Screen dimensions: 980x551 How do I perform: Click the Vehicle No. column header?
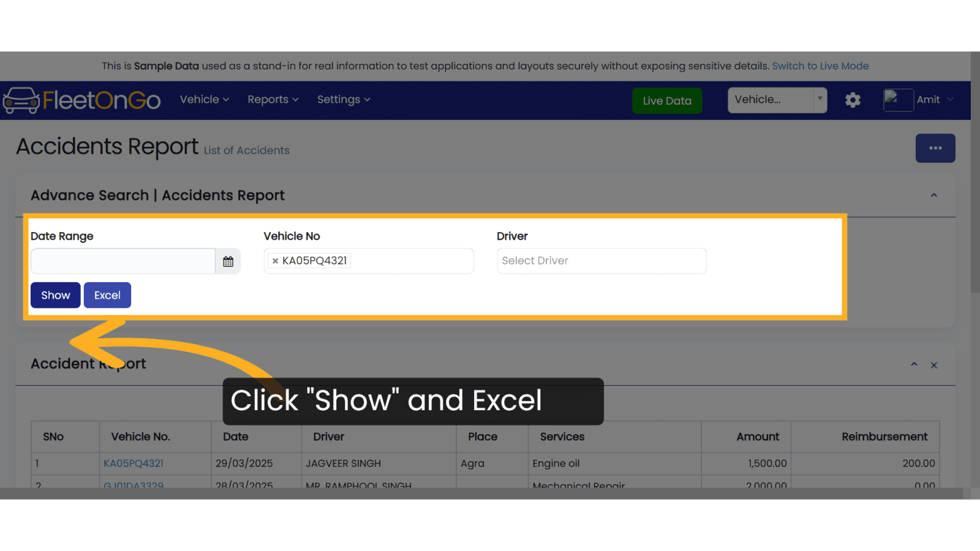155,437
